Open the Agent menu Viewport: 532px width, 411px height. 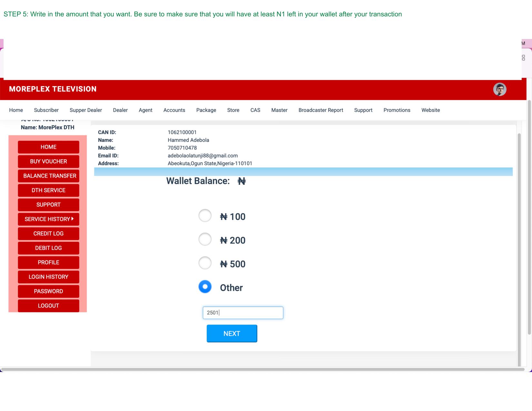(145, 110)
